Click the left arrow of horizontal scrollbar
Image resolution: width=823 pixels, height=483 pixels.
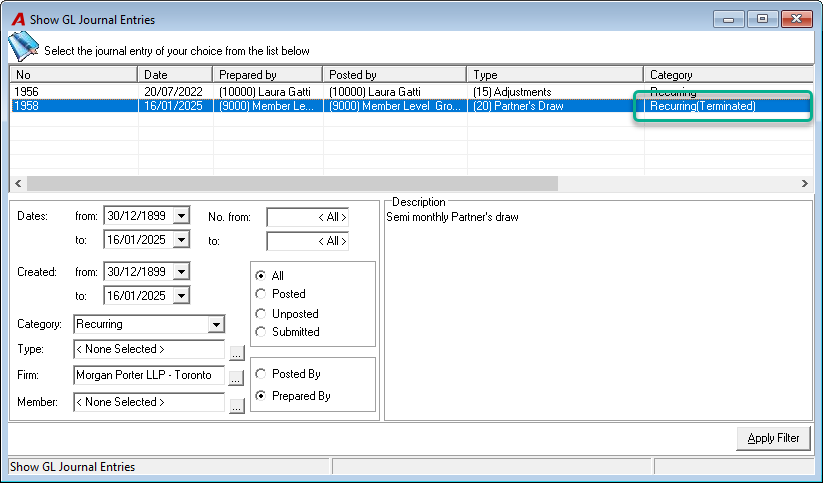click(x=18, y=183)
